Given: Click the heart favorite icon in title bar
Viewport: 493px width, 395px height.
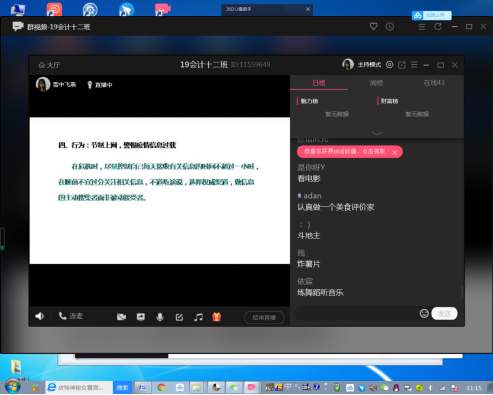Looking at the screenshot, I should click(374, 26).
